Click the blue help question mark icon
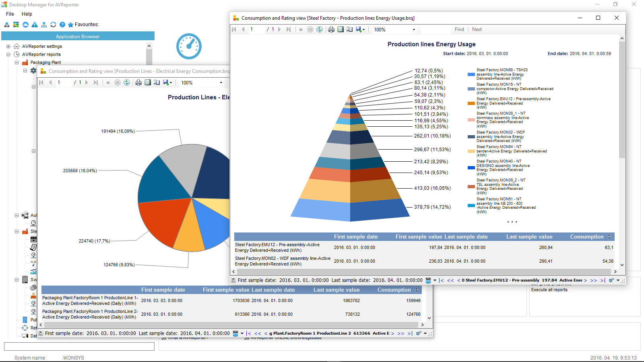The height and width of the screenshot is (362, 644). pos(62,25)
